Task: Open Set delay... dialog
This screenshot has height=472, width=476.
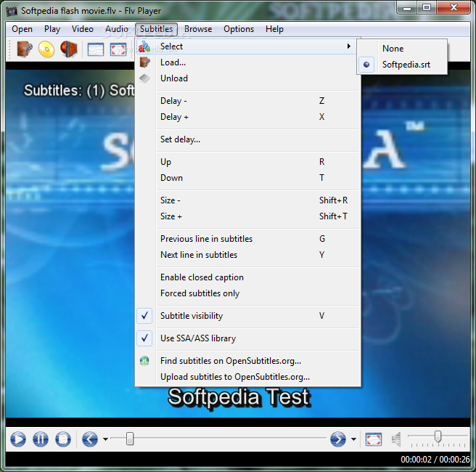Action: point(247,139)
